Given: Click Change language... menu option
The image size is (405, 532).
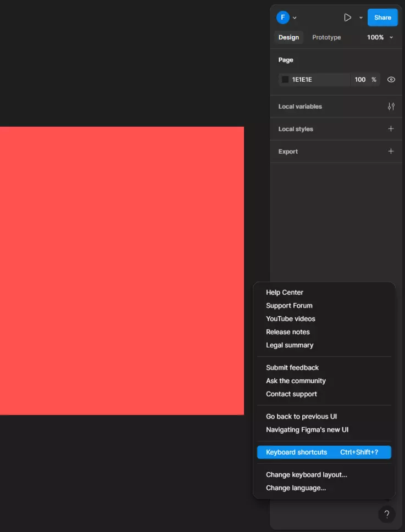Looking at the screenshot, I should pos(296,488).
